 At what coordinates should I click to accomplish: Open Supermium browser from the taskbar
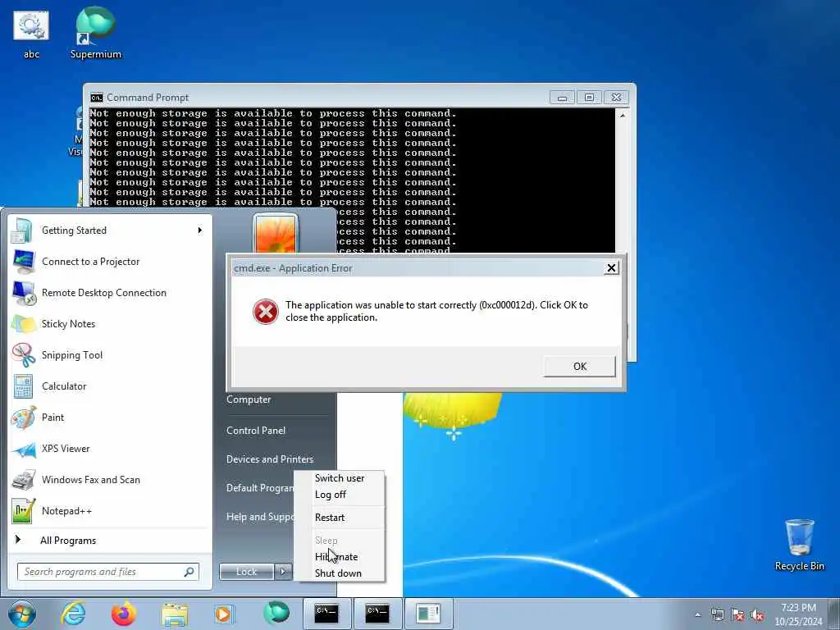click(x=276, y=613)
